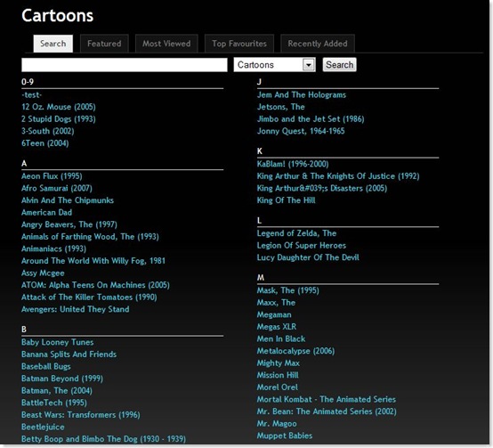Viewport: 493px width, 448px height.
Task: Open KaBlam! (1996-2000)
Action: [293, 164]
